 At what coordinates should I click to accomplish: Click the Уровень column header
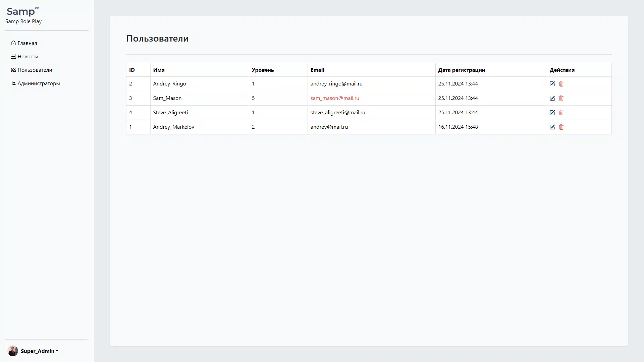click(263, 70)
